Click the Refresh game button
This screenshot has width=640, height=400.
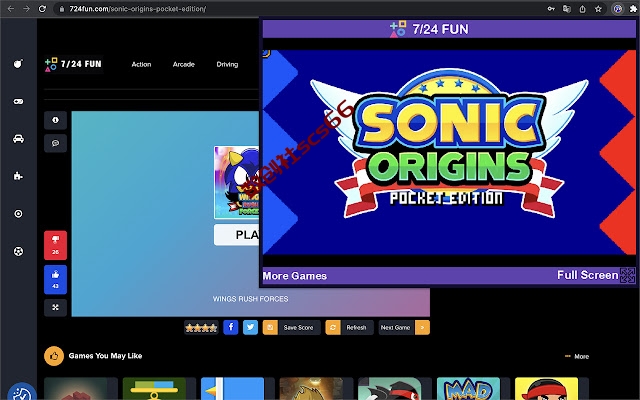(x=349, y=327)
